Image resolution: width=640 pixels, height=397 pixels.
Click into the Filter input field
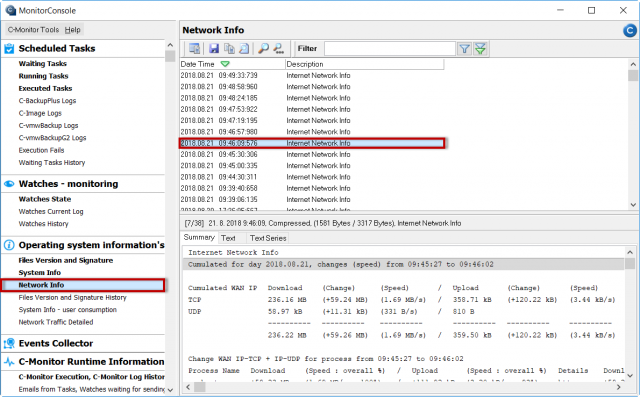[390, 49]
